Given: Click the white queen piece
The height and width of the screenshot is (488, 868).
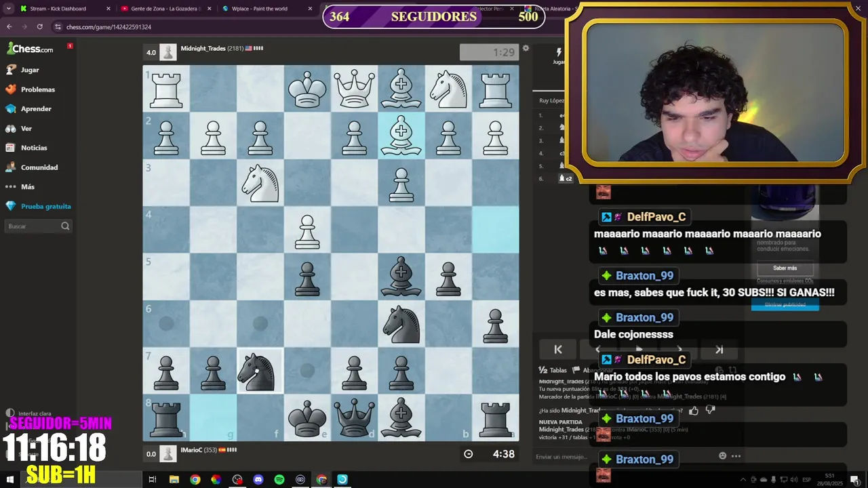Looking at the screenshot, I should pos(354,89).
